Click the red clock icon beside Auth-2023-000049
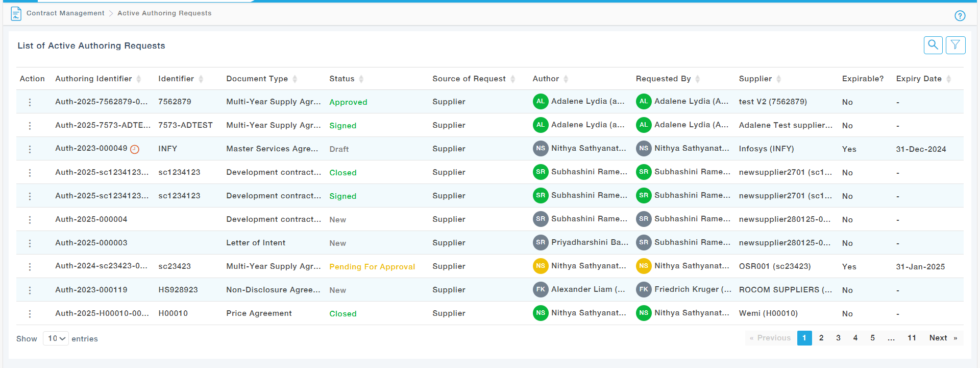 (135, 149)
